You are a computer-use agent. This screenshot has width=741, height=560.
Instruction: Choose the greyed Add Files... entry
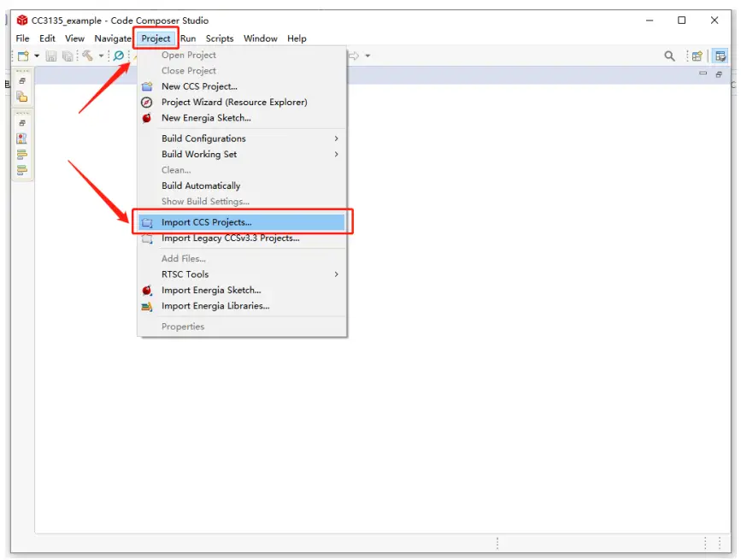point(242,258)
